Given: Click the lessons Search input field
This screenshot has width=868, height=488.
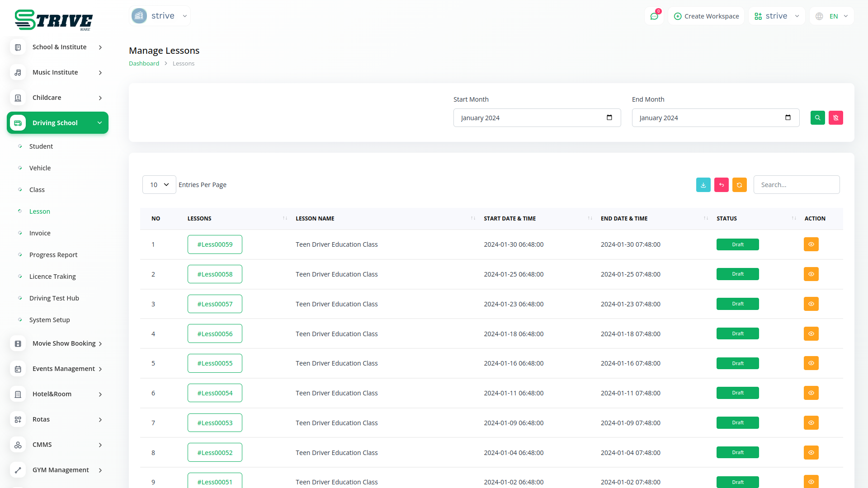Looking at the screenshot, I should point(796,185).
